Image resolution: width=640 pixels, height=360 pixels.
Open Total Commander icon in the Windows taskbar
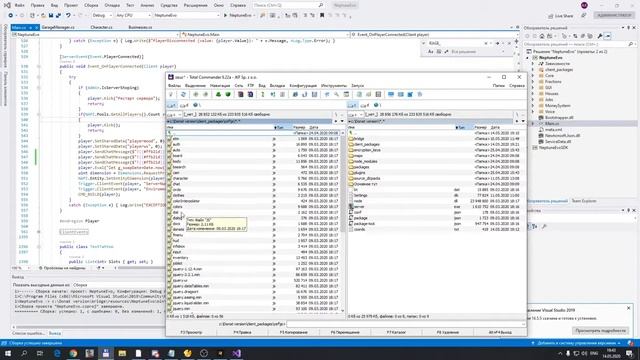point(106,353)
